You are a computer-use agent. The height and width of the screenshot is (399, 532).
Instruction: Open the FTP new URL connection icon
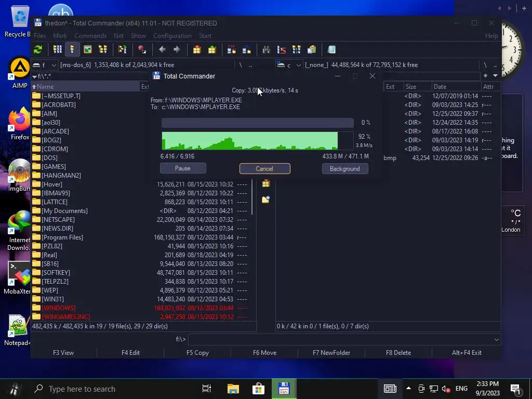coord(247,49)
